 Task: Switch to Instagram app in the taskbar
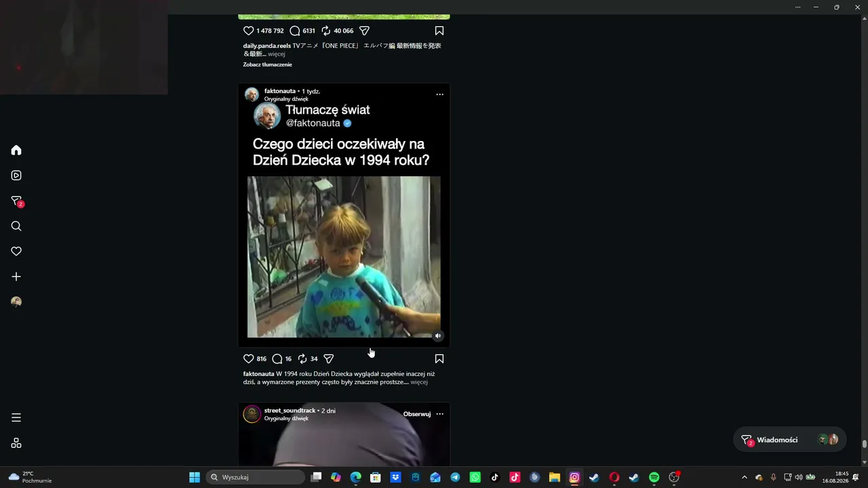(574, 477)
